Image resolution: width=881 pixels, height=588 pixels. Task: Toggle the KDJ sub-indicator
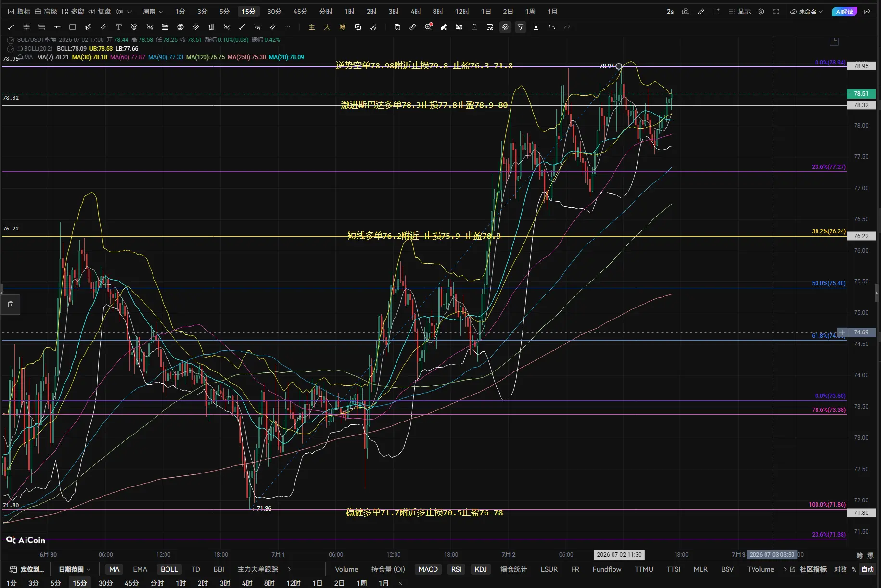click(481, 569)
